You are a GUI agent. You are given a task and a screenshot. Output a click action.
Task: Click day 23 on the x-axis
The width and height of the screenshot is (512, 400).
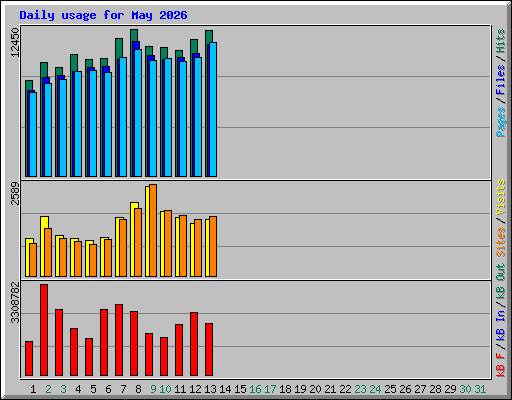[x=360, y=389]
